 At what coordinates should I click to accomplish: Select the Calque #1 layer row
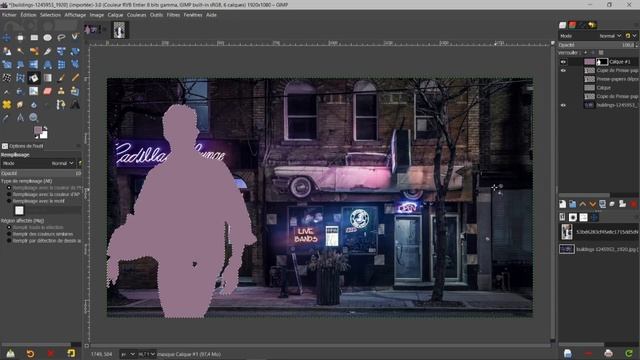click(598, 62)
